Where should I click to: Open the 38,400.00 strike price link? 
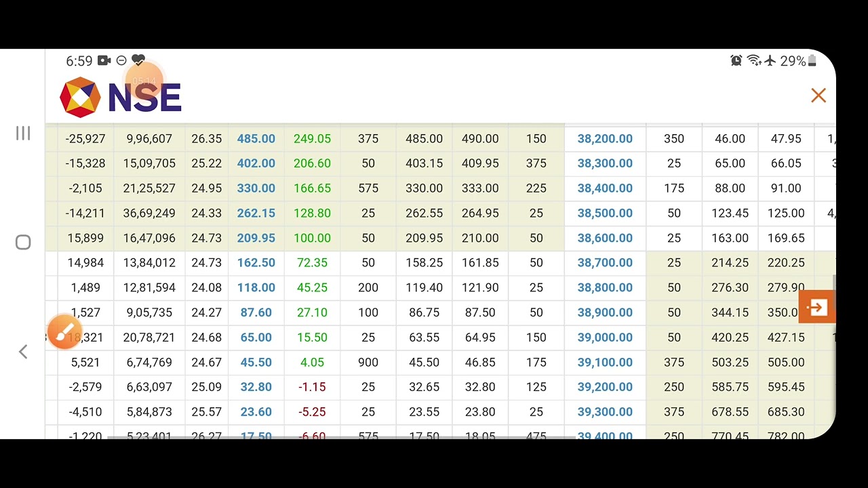tap(605, 188)
